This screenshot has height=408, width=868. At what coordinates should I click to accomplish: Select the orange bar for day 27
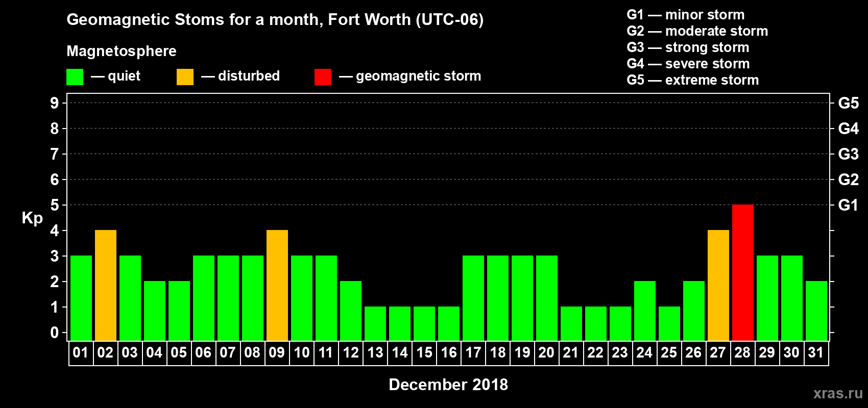(718, 285)
